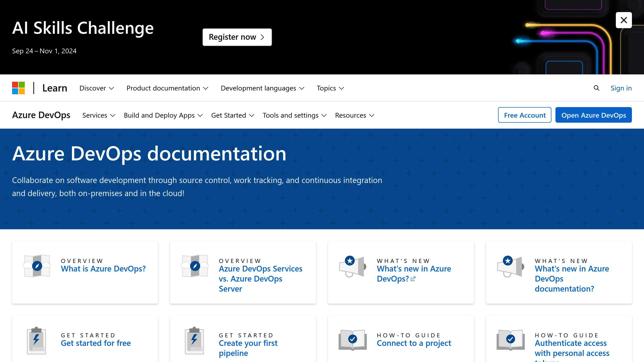The width and height of the screenshot is (644, 362).
Task: Expand the Product documentation menu
Action: point(167,88)
